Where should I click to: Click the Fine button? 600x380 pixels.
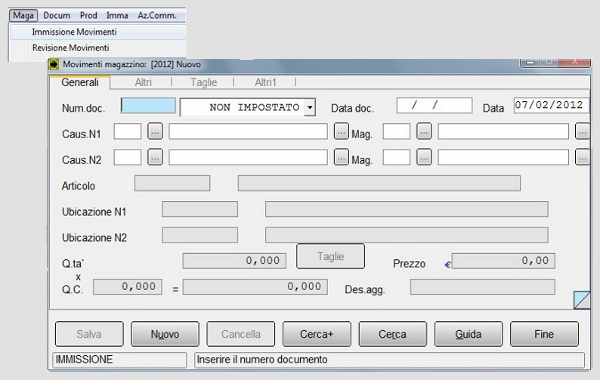tap(544, 334)
